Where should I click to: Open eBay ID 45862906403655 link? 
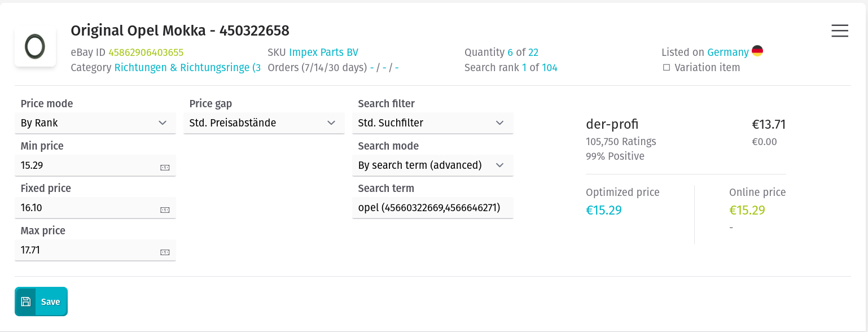point(146,53)
